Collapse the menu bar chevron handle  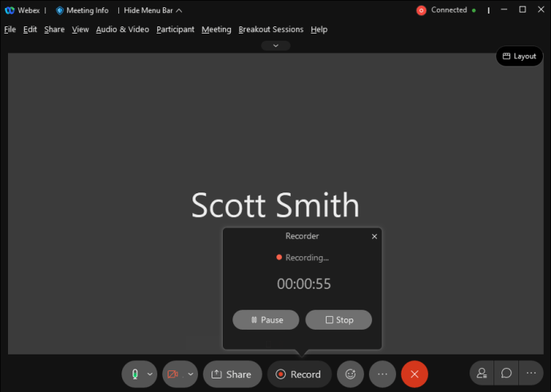(275, 46)
